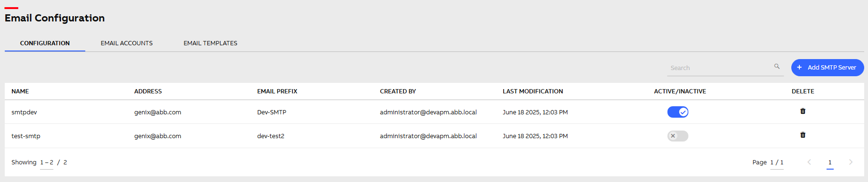Screen dimensions: 868x182
Task: Click the search magnifier icon
Action: (x=777, y=66)
